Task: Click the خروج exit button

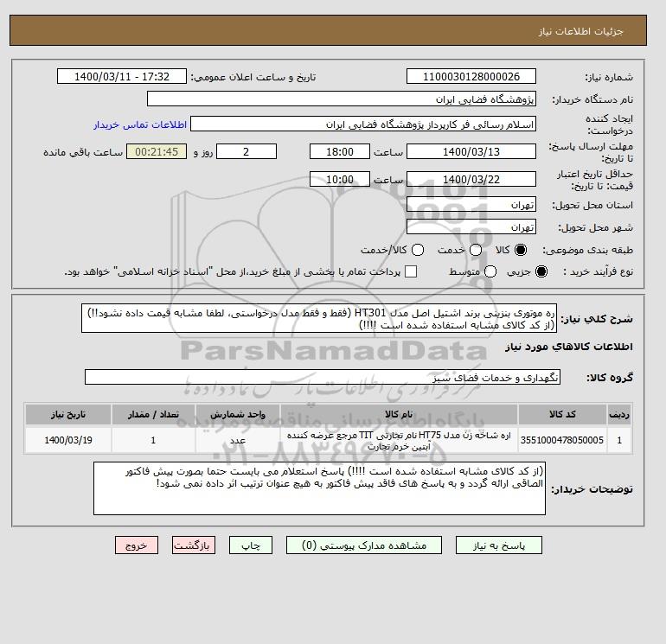Action: tap(137, 545)
